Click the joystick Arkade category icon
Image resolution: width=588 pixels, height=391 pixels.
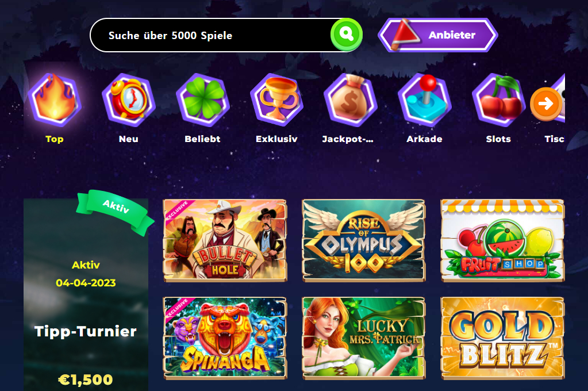click(425, 100)
